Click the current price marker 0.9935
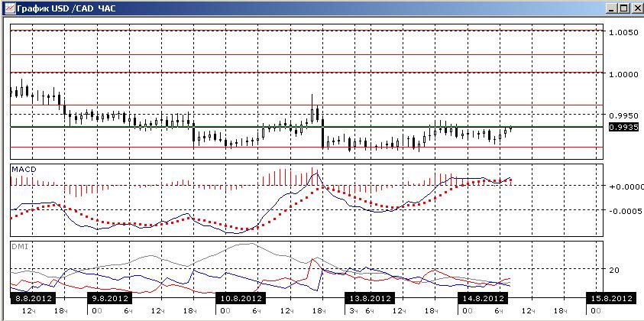644x321 pixels. click(x=623, y=128)
